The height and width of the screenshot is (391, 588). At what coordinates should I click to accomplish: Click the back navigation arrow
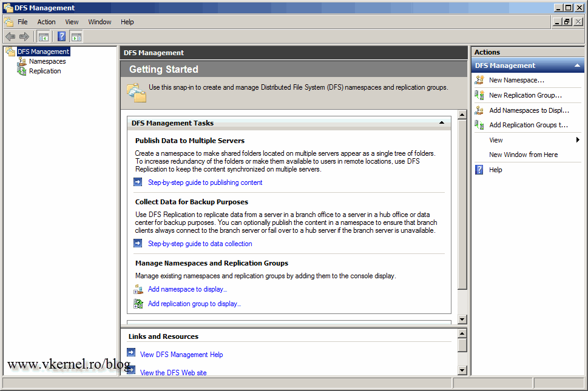10,36
